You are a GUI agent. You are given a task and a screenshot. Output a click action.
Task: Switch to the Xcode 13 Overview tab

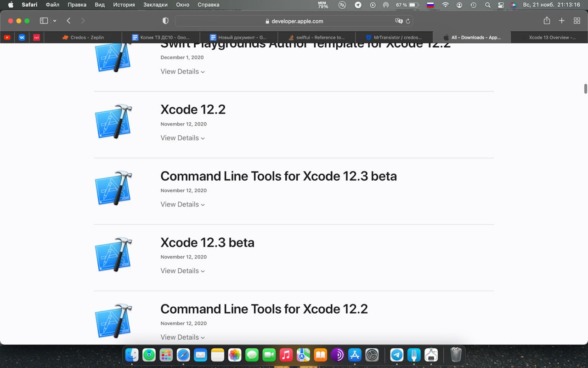click(549, 37)
